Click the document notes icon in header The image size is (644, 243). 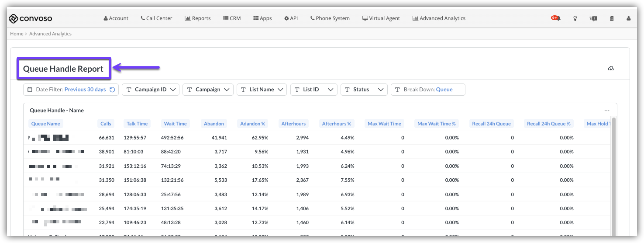click(611, 18)
